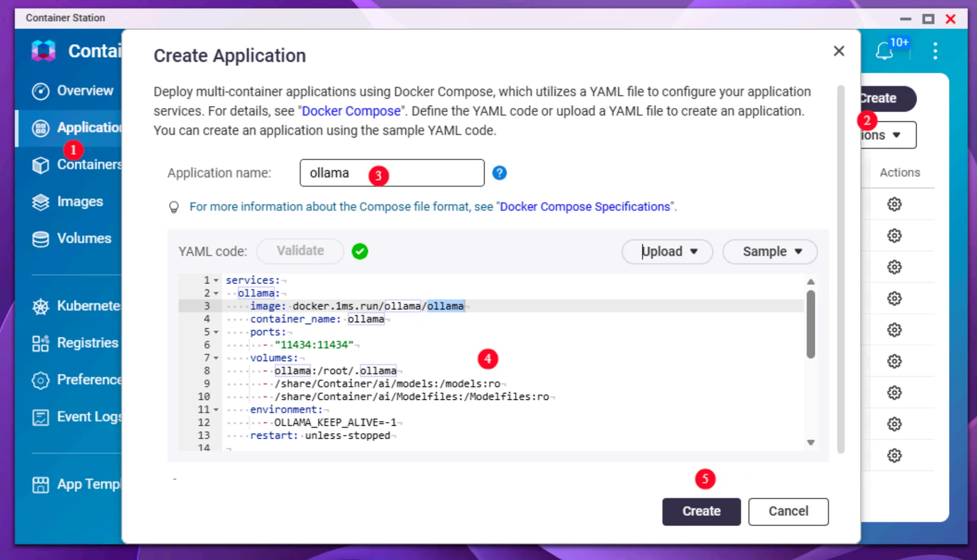The height and width of the screenshot is (560, 977).
Task: Open the notifications bell icon
Action: 884,51
